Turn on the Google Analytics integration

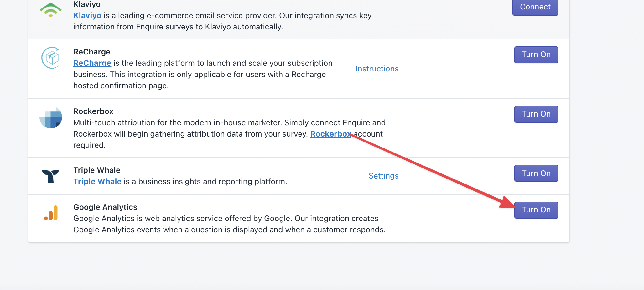536,210
